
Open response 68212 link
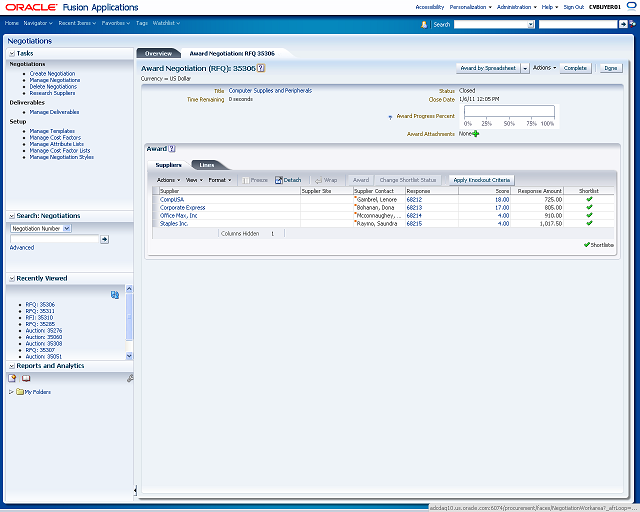414,200
